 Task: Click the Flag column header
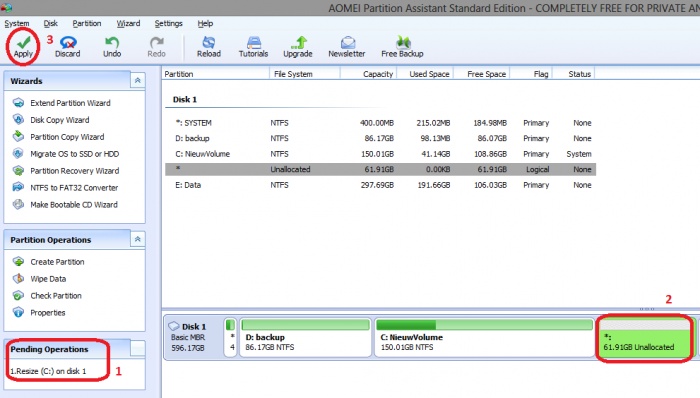pos(531,74)
